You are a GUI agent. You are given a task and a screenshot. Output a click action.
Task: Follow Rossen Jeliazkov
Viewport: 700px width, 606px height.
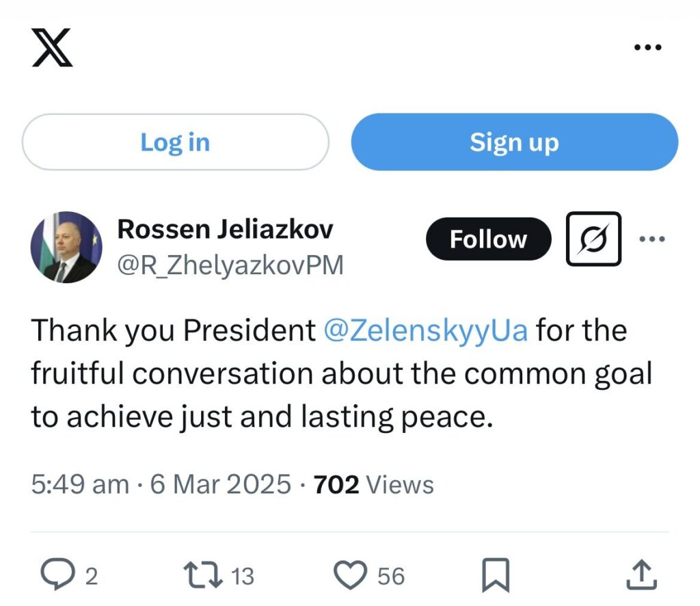pos(488,239)
